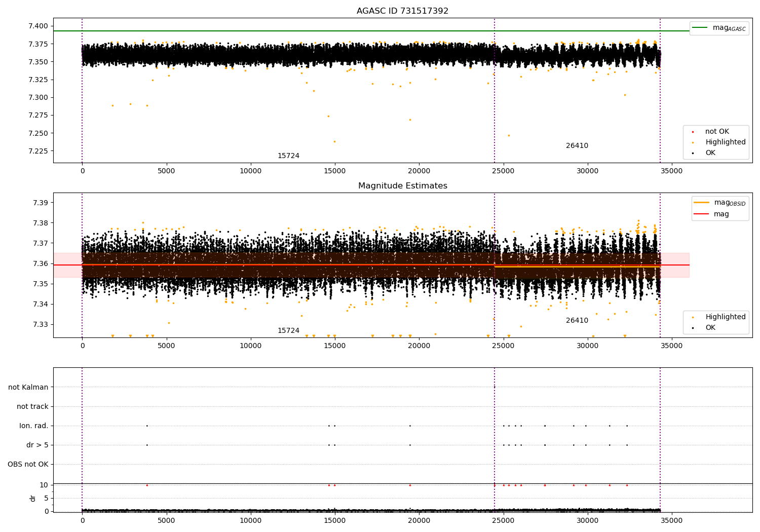The height and width of the screenshot is (532, 760).
Task: Click the 7.36 tick in middle plot
Action: click(41, 263)
